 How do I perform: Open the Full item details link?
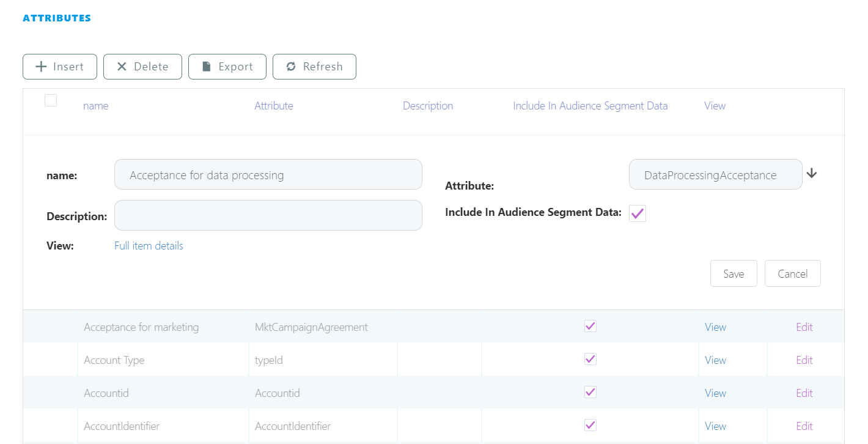tap(149, 246)
